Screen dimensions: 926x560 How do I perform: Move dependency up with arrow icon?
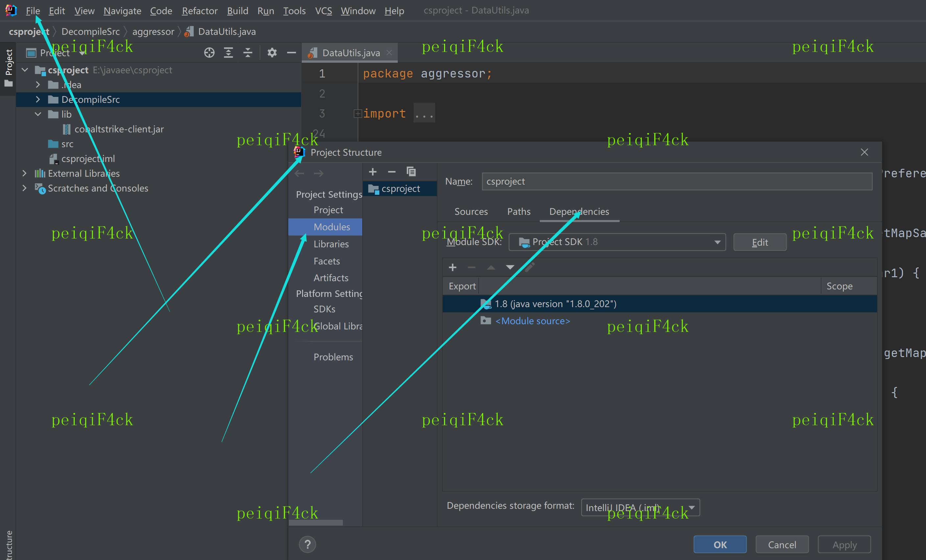coord(491,267)
